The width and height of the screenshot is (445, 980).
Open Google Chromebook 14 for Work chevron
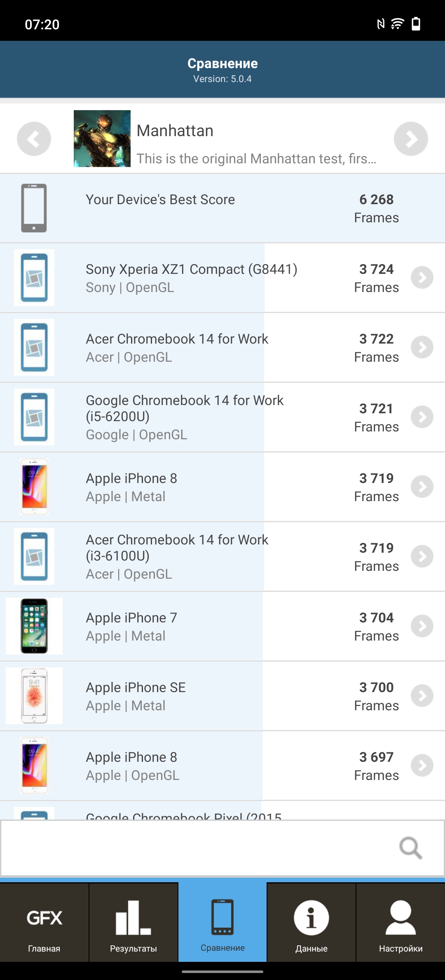click(x=422, y=417)
